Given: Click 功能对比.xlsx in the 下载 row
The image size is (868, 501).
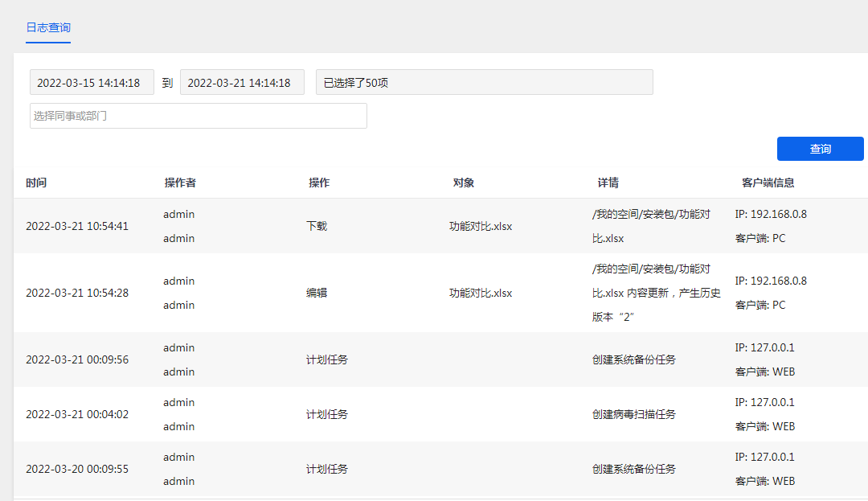Looking at the screenshot, I should [x=481, y=226].
